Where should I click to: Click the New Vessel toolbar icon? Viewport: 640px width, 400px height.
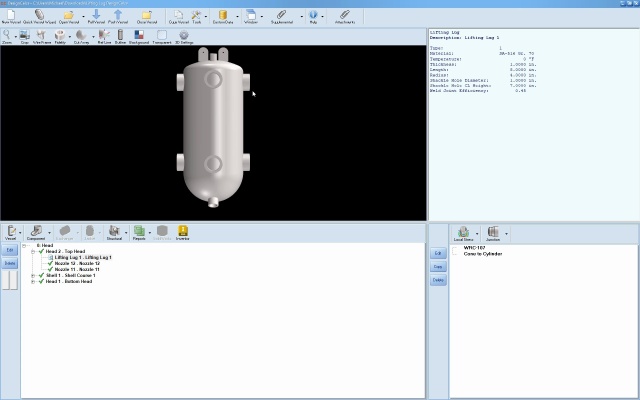tap(11, 15)
